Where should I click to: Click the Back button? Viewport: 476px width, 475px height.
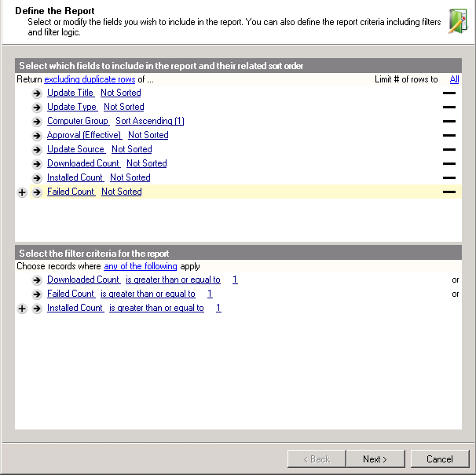point(317,459)
